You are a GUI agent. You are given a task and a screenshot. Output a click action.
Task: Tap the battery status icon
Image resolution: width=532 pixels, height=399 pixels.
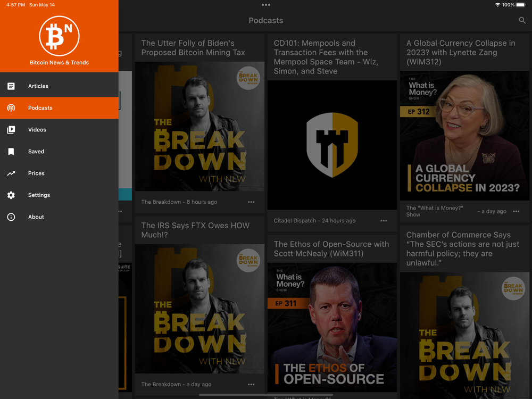pyautogui.click(x=521, y=5)
